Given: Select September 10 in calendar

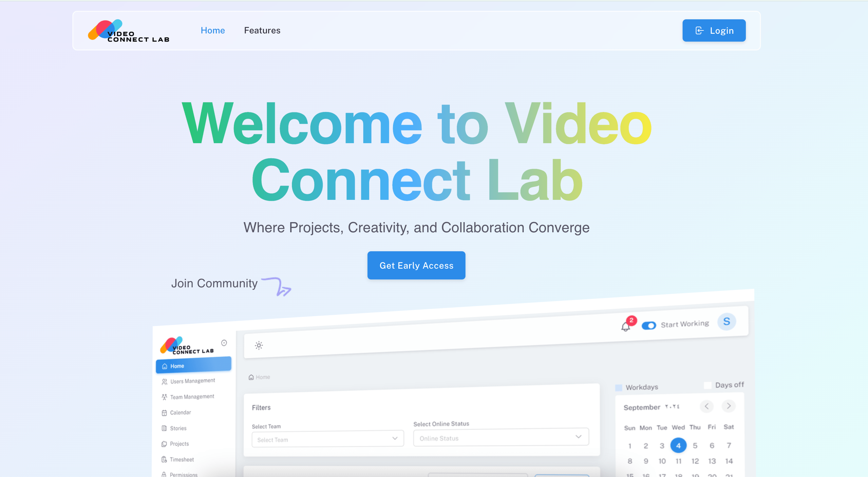Looking at the screenshot, I should coord(662,461).
